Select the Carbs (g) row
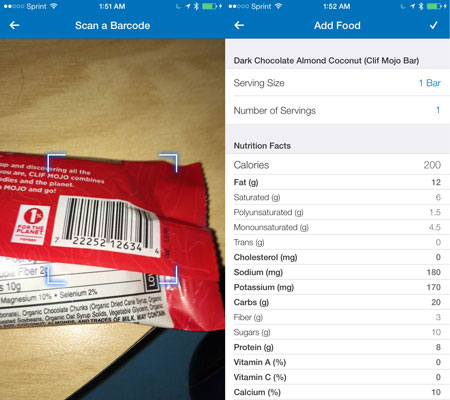The height and width of the screenshot is (400, 450). pyautogui.click(x=337, y=302)
